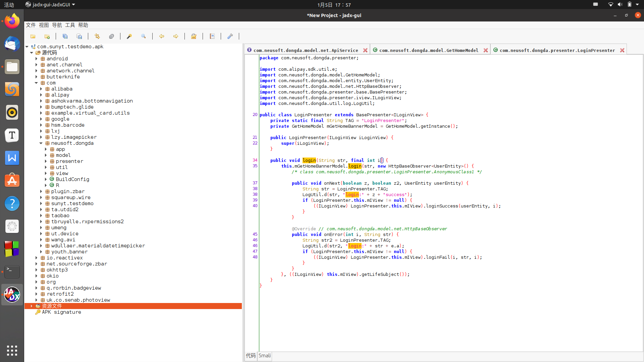Viewport: 644px width, 362px height.
Task: Click the save all toolbar icon
Action: [65, 36]
